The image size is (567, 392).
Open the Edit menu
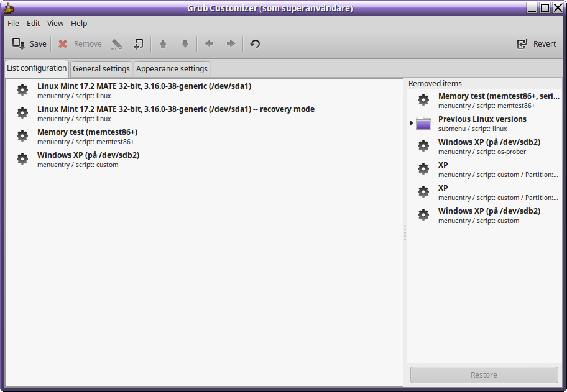(x=34, y=23)
